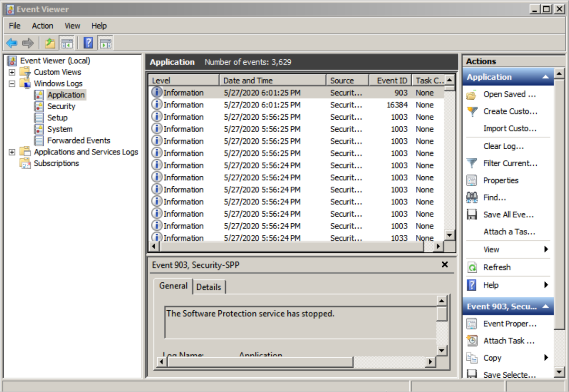Click the Back arrow toolbar icon

pyautogui.click(x=11, y=43)
